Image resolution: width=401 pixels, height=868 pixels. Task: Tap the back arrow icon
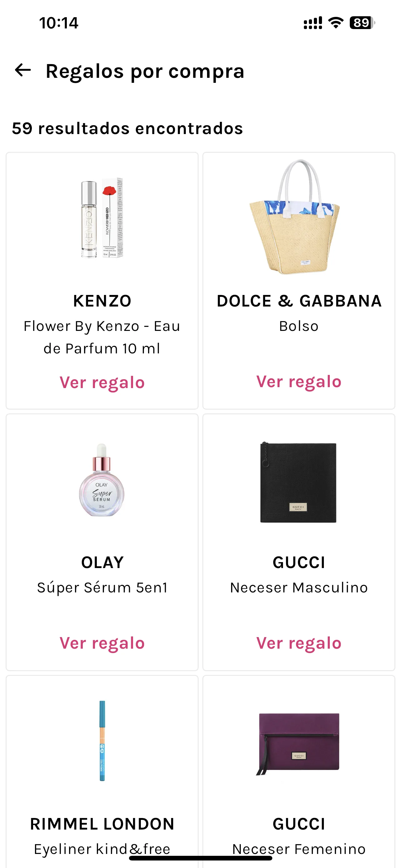coord(23,70)
